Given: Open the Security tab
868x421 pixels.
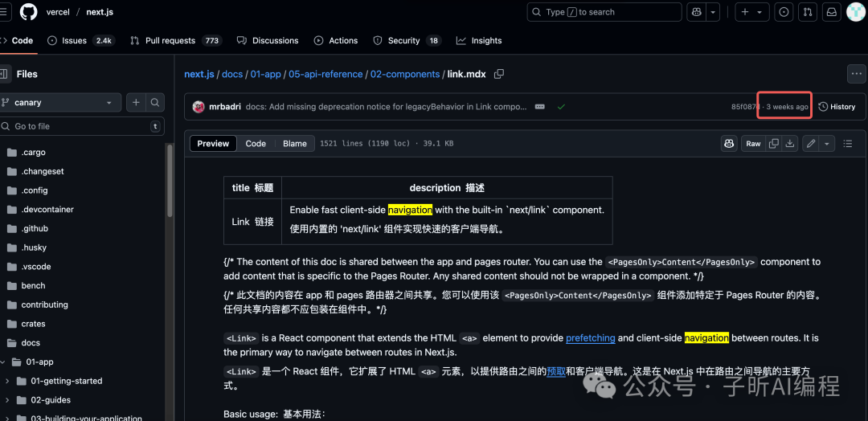Looking at the screenshot, I should (407, 40).
